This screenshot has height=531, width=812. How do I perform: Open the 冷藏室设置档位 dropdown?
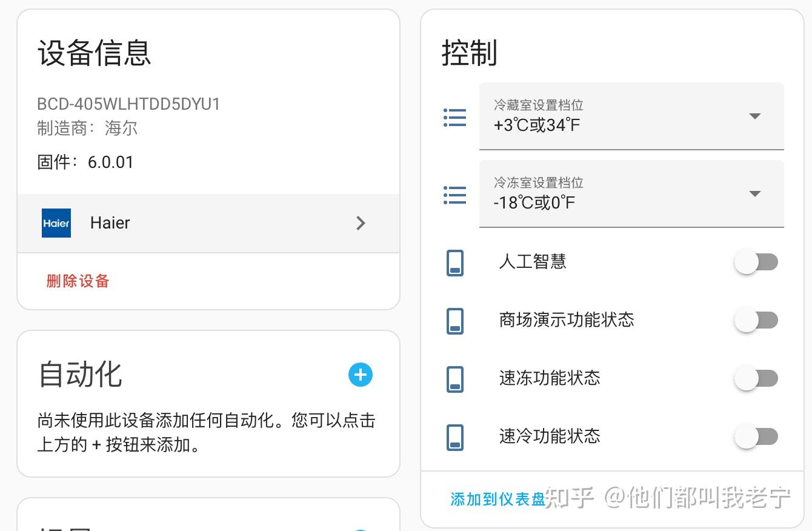tap(755, 116)
